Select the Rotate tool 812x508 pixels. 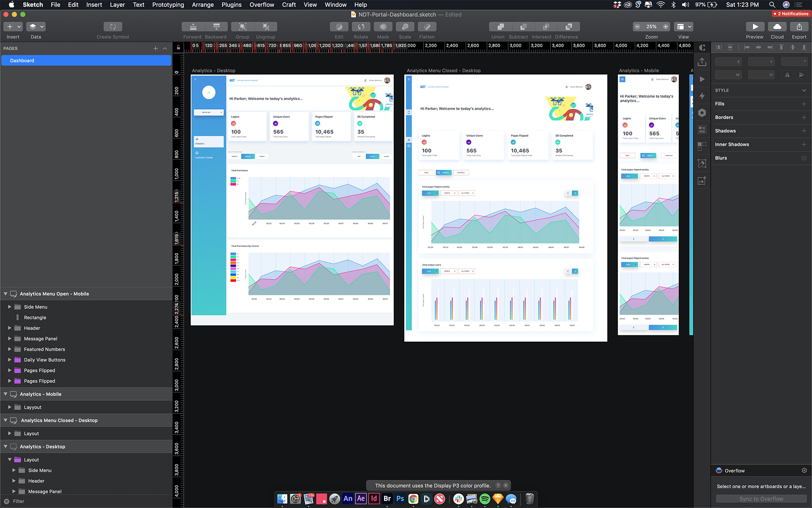coord(361,27)
